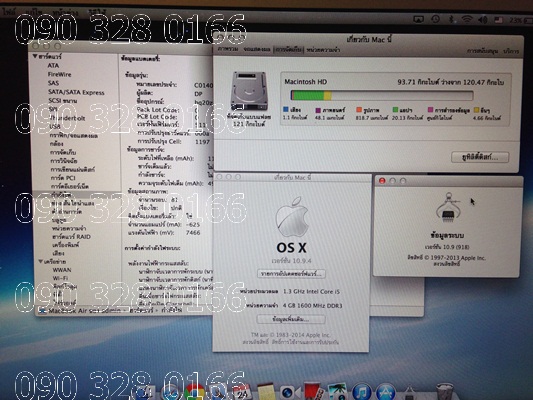Select WWAN under the network section
Image resolution: width=533 pixels, height=400 pixels.
tap(62, 270)
